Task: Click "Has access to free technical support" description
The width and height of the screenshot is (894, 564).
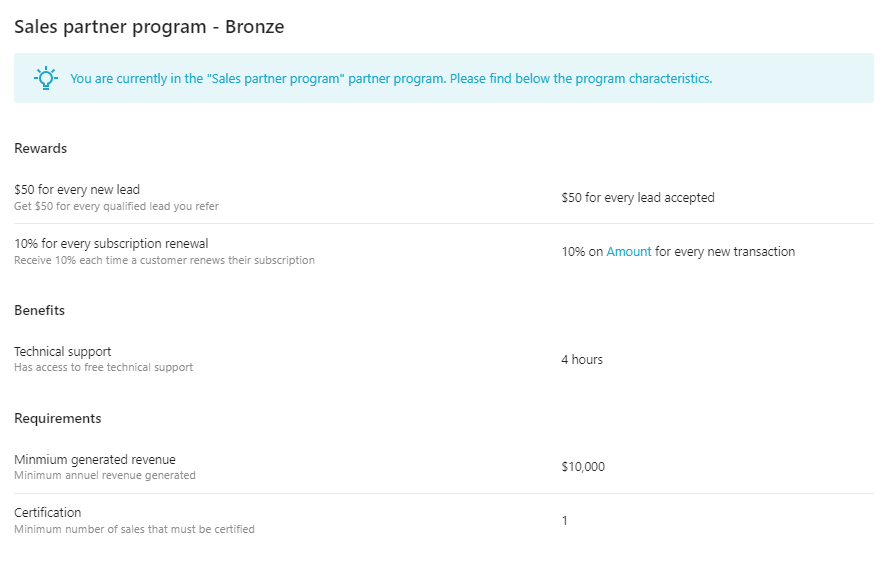Action: pyautogui.click(x=103, y=368)
